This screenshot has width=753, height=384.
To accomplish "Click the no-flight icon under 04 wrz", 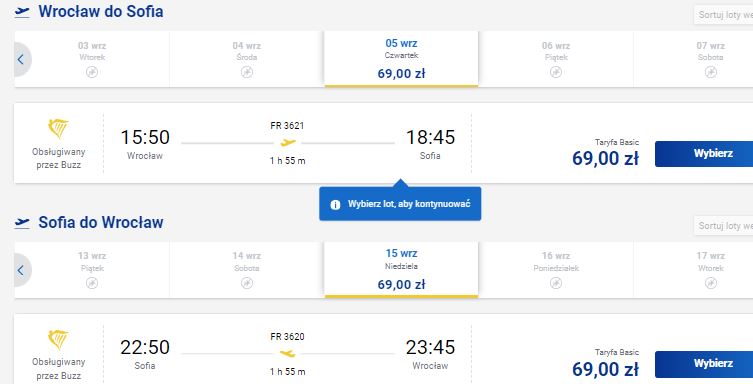I will pos(247,72).
